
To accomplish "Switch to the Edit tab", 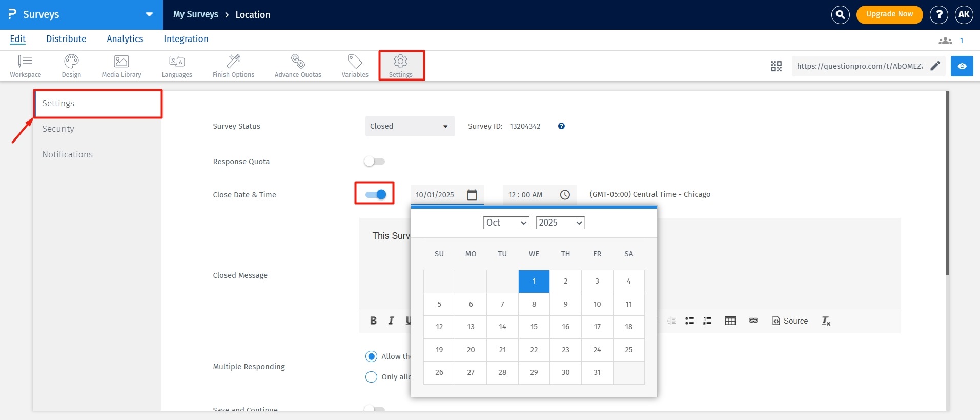I will 18,39.
